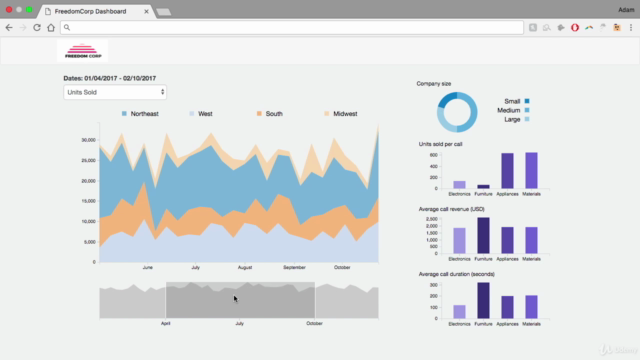Viewport: 640px width, 360px height.
Task: Click the Furniture bar in Average call duration
Action: click(x=483, y=300)
